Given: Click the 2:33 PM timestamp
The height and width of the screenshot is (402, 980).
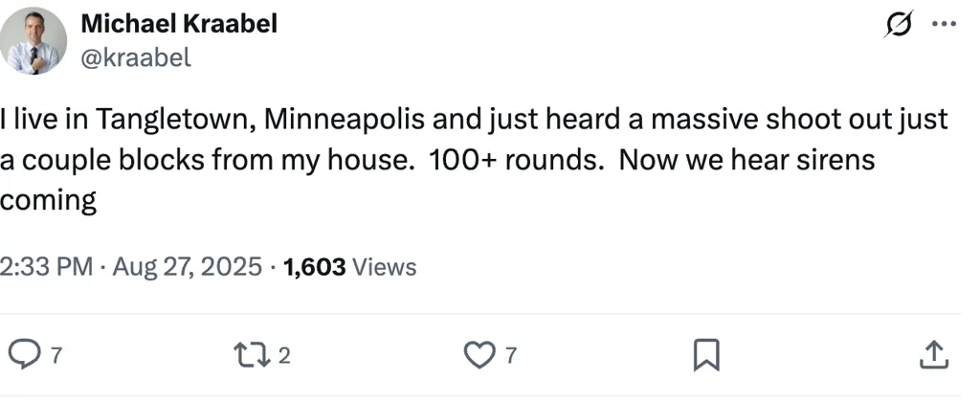Looking at the screenshot, I should pyautogui.click(x=46, y=267).
